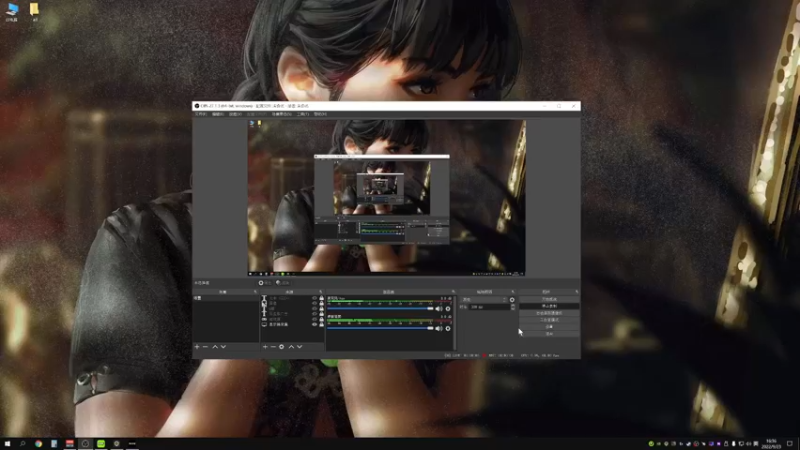800x450 pixels.
Task: Select the 场景 item in Scenes list
Action: (x=226, y=298)
